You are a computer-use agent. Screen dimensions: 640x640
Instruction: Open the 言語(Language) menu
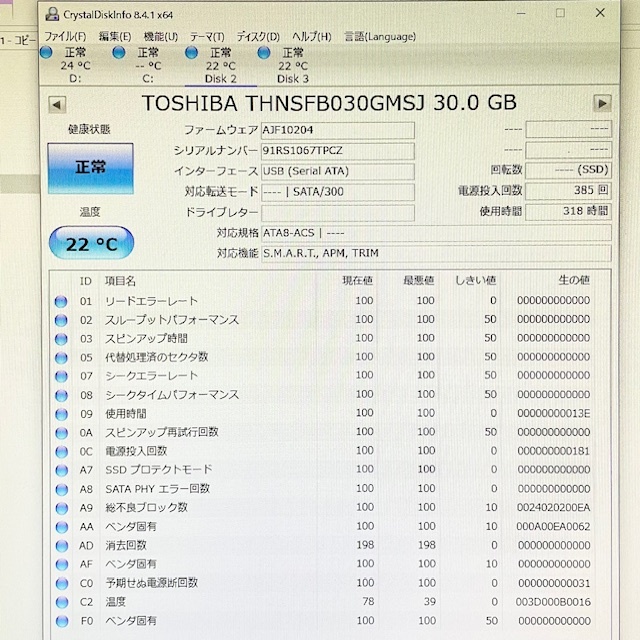pyautogui.click(x=380, y=37)
